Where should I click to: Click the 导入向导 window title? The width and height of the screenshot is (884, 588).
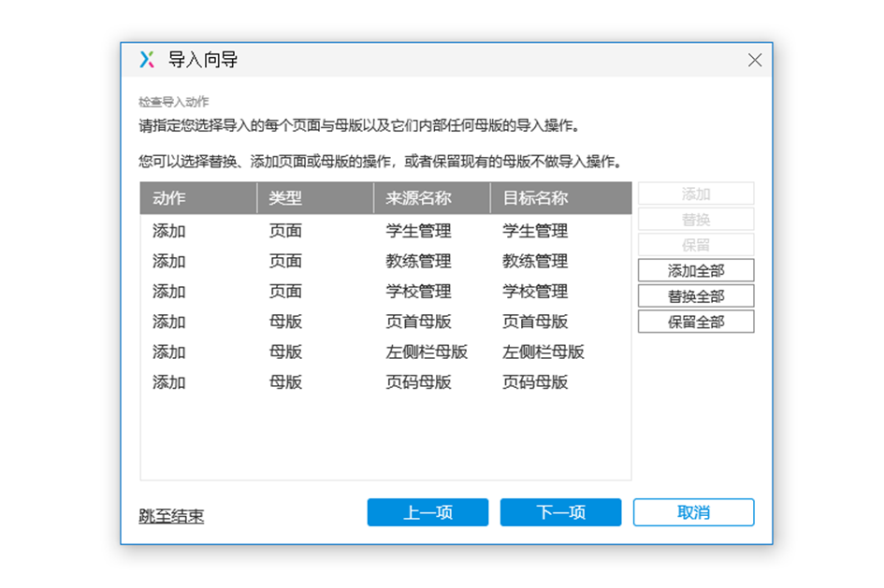(203, 59)
